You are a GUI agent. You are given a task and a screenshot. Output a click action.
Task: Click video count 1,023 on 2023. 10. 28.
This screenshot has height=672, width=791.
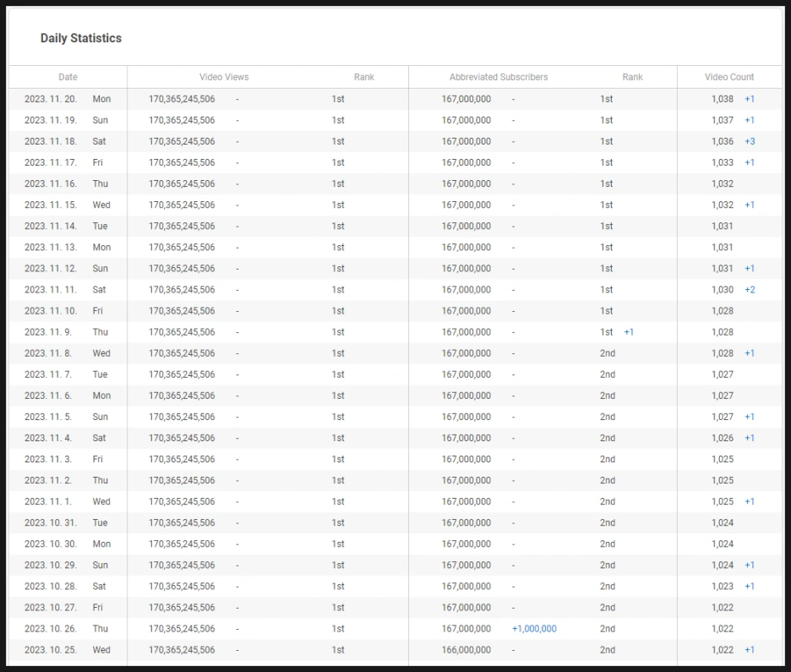pyautogui.click(x=723, y=587)
